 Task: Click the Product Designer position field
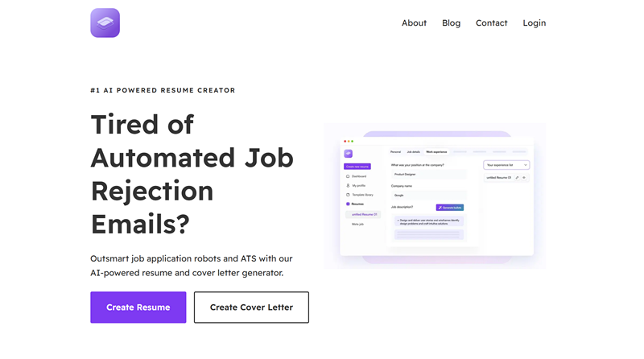[428, 175]
